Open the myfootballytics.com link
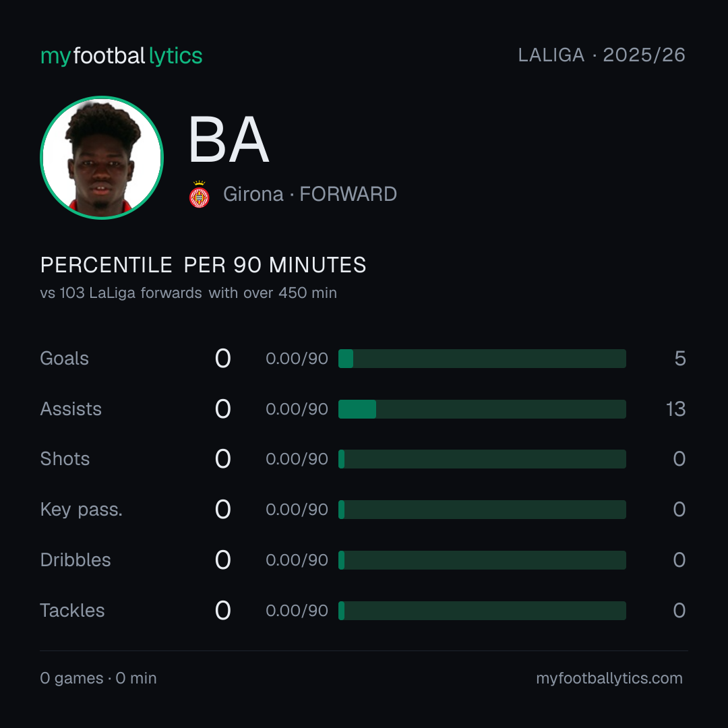Screen dimensions: 728x728 pos(609,678)
